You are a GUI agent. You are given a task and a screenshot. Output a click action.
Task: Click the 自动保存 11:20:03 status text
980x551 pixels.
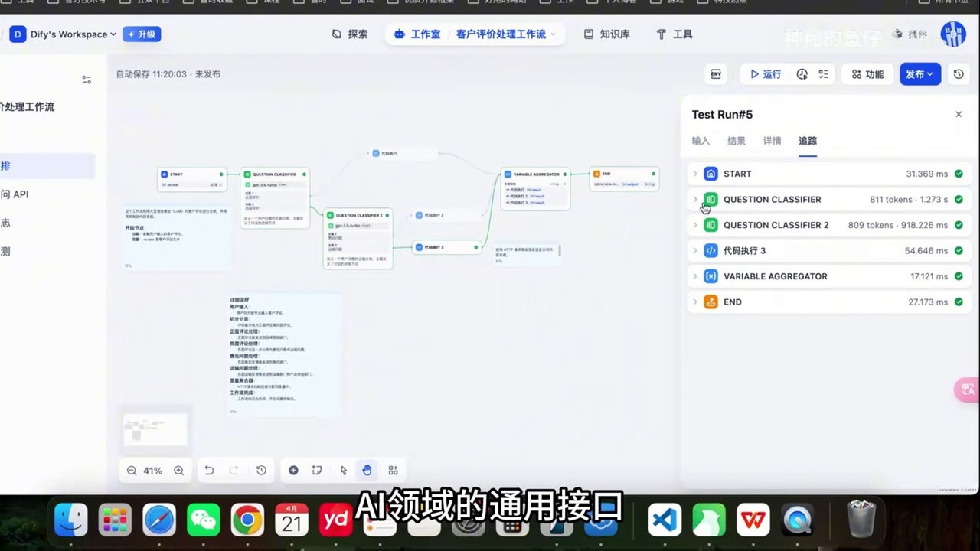coord(168,74)
